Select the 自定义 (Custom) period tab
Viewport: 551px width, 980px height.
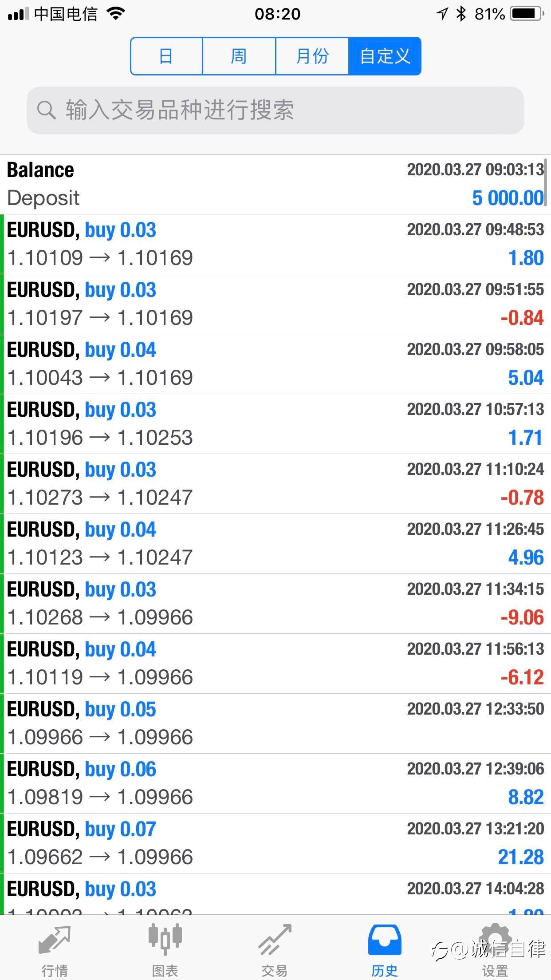385,56
